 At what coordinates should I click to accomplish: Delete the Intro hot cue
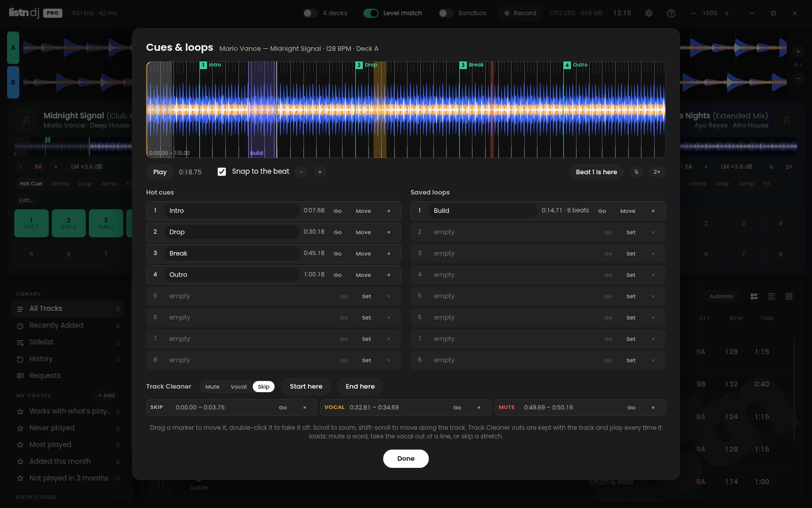[x=389, y=211]
